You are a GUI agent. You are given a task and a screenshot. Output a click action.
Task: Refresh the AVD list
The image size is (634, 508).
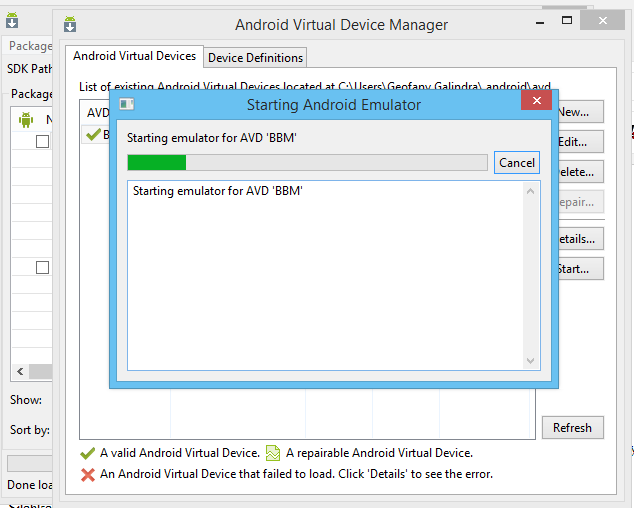pos(573,428)
